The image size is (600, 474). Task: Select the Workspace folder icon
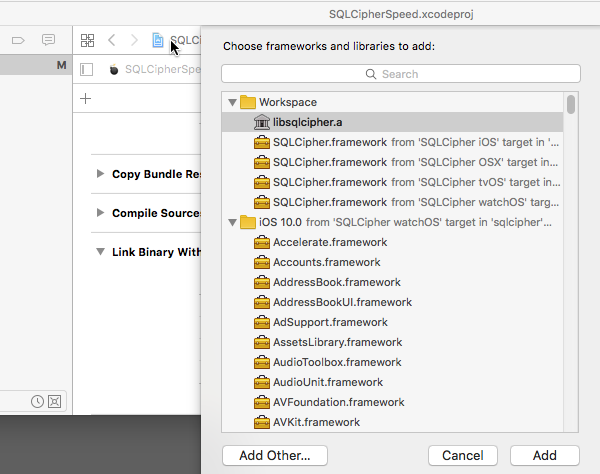(x=248, y=102)
